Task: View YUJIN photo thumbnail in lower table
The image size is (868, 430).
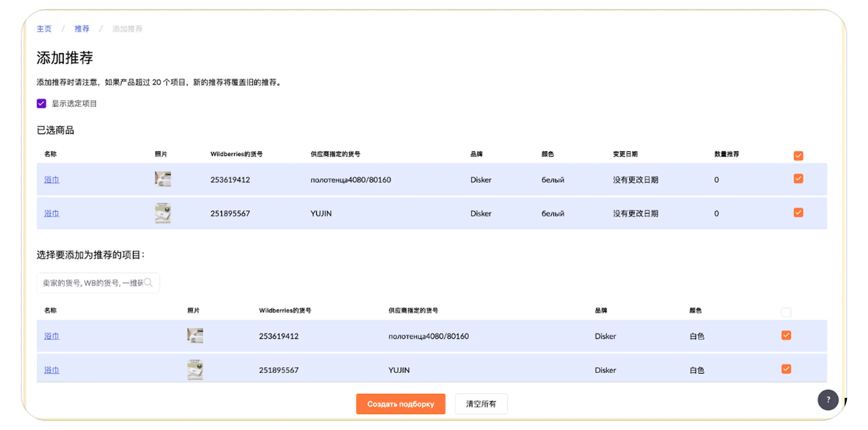Action: coord(195,370)
